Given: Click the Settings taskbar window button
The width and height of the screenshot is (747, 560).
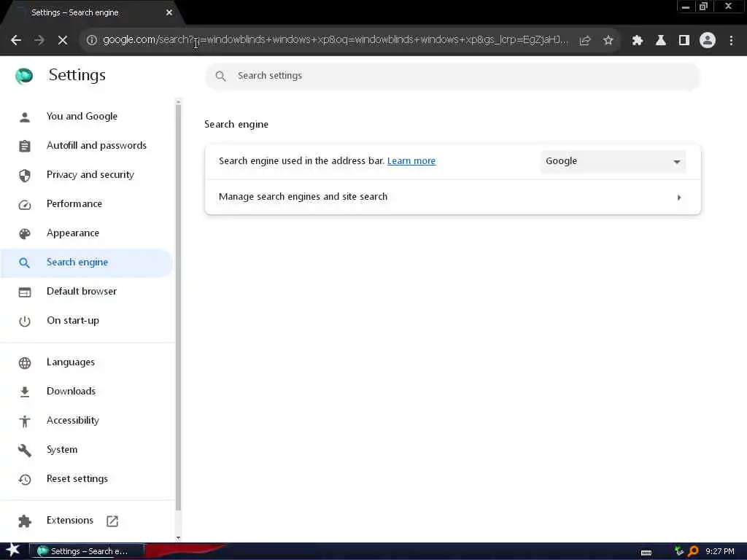Looking at the screenshot, I should [87, 551].
